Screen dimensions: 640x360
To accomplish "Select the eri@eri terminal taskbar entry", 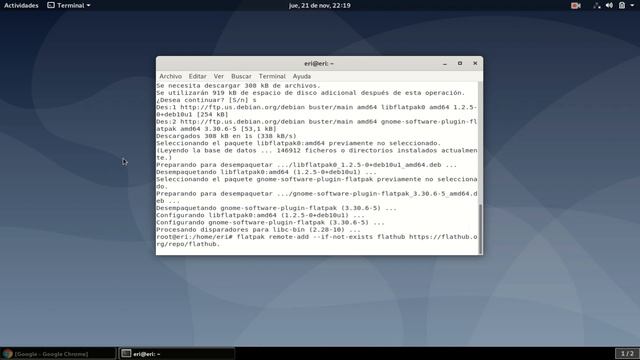I will [177, 354].
